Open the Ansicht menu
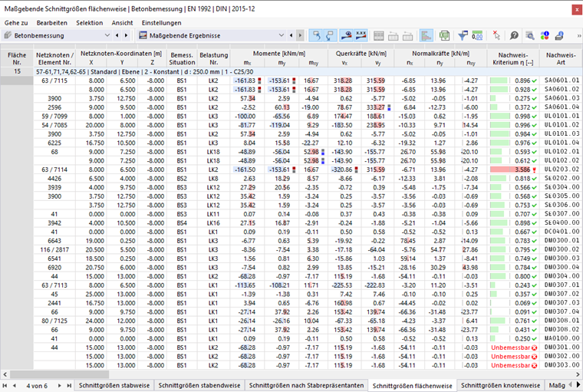This screenshot has width=583, height=392. point(122,23)
